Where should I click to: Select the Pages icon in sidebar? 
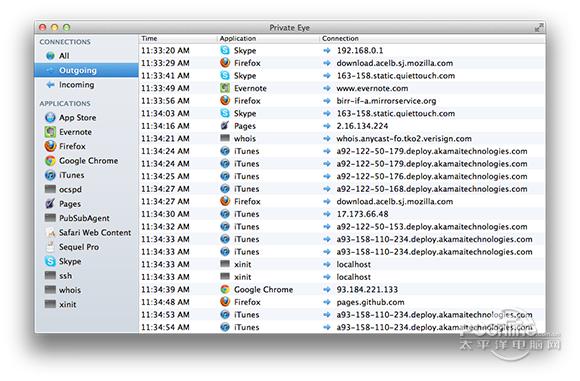50,203
